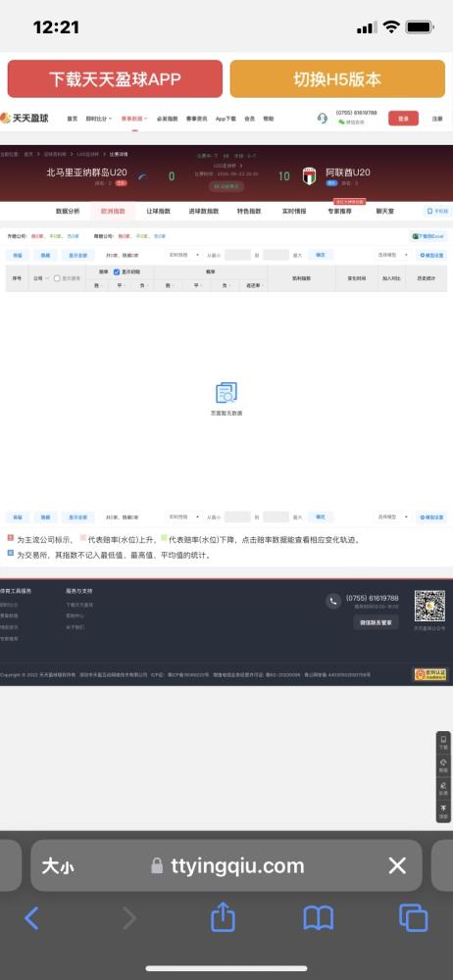Open Safari bookmarks book icon
453x980 pixels.
click(319, 918)
